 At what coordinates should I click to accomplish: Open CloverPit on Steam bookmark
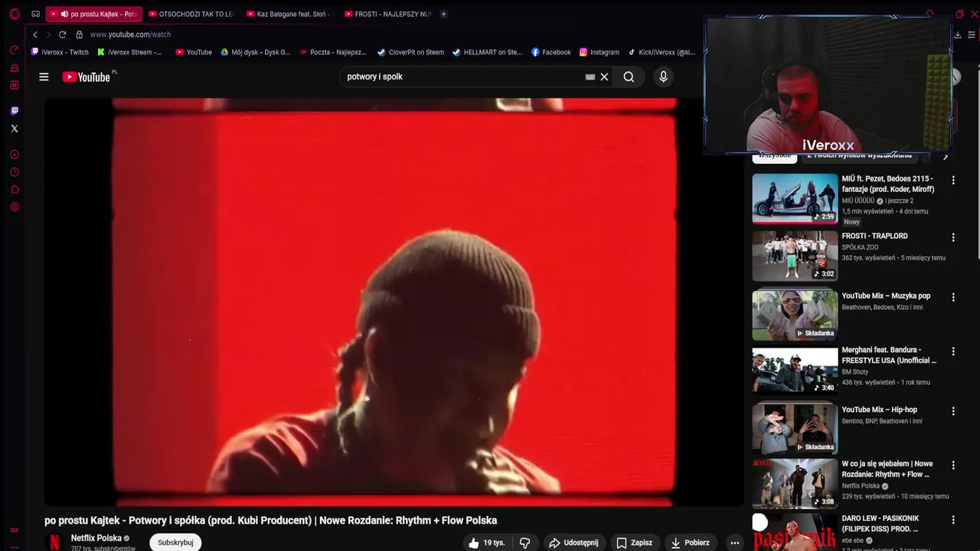(410, 52)
